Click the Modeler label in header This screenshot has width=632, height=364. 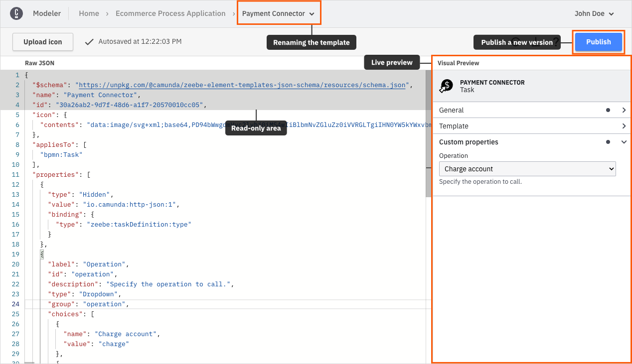47,13
